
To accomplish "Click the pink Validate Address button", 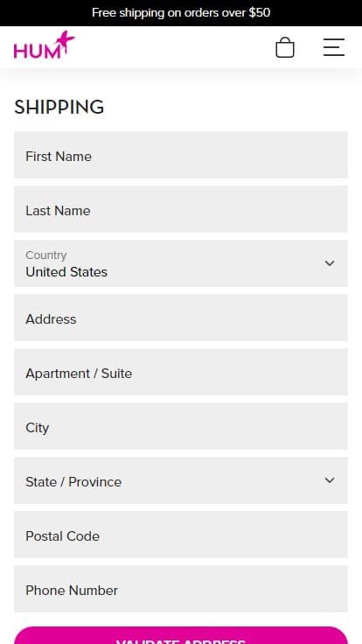I will pos(181,635).
